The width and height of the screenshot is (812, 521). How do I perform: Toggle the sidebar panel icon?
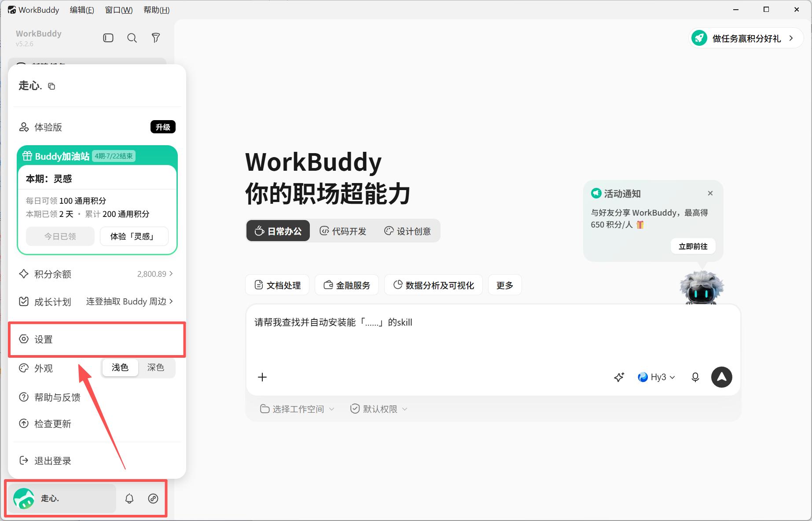click(x=108, y=38)
